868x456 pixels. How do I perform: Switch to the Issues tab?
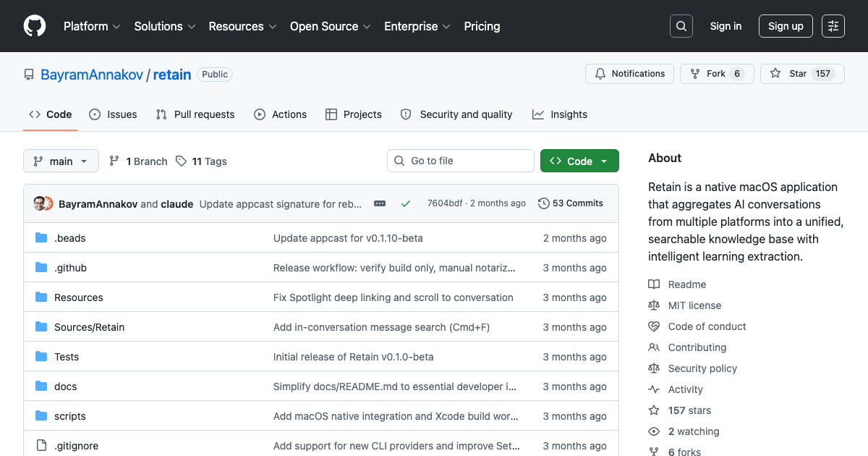click(113, 114)
